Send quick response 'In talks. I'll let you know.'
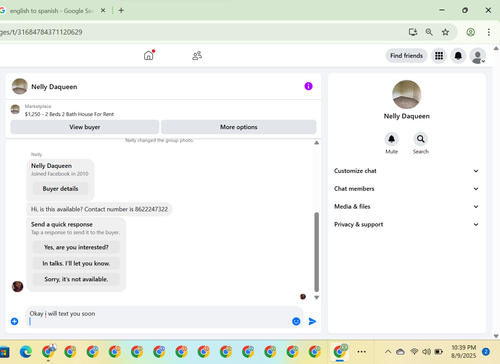 (76, 263)
